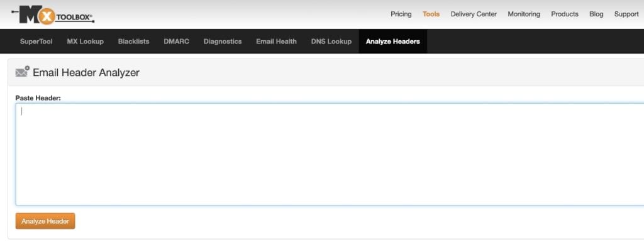This screenshot has height=245, width=644.
Task: Open the Monitoring page
Action: [x=524, y=14]
